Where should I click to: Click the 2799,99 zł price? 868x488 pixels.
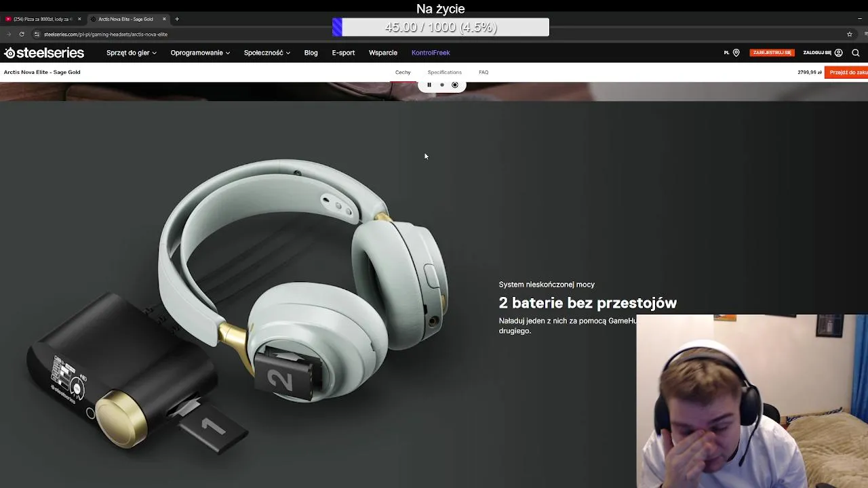(x=810, y=73)
